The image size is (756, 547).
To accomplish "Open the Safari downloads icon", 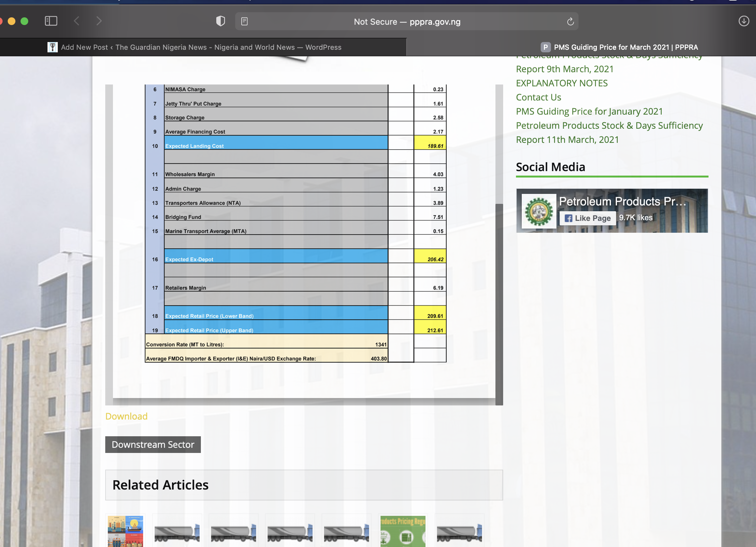I will [744, 21].
